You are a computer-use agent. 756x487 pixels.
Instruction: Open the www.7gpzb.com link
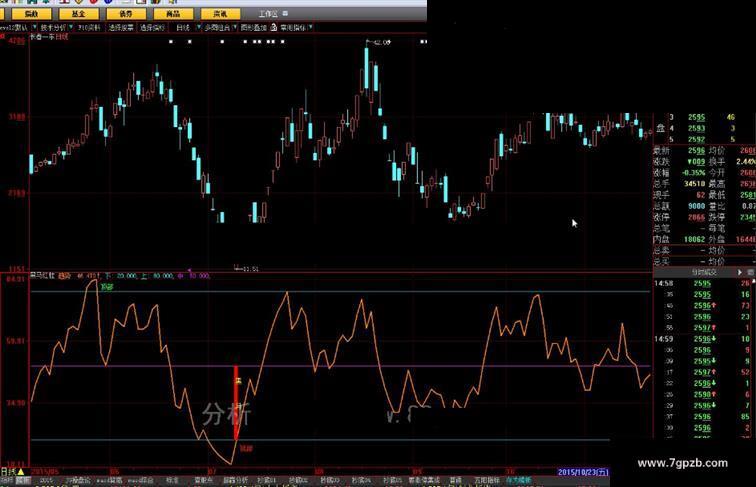coord(682,463)
